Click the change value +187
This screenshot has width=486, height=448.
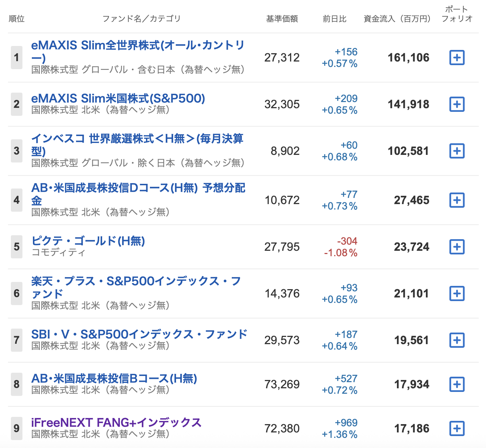346,334
